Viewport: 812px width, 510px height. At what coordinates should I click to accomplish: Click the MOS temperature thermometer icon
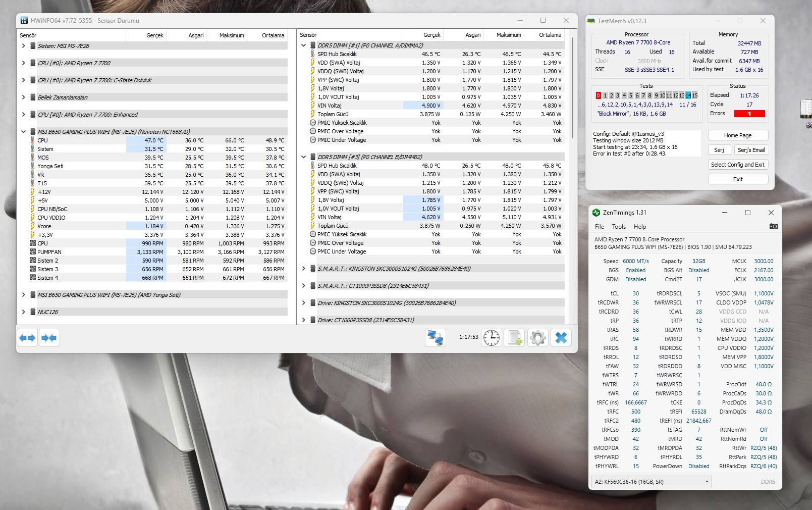click(x=33, y=157)
